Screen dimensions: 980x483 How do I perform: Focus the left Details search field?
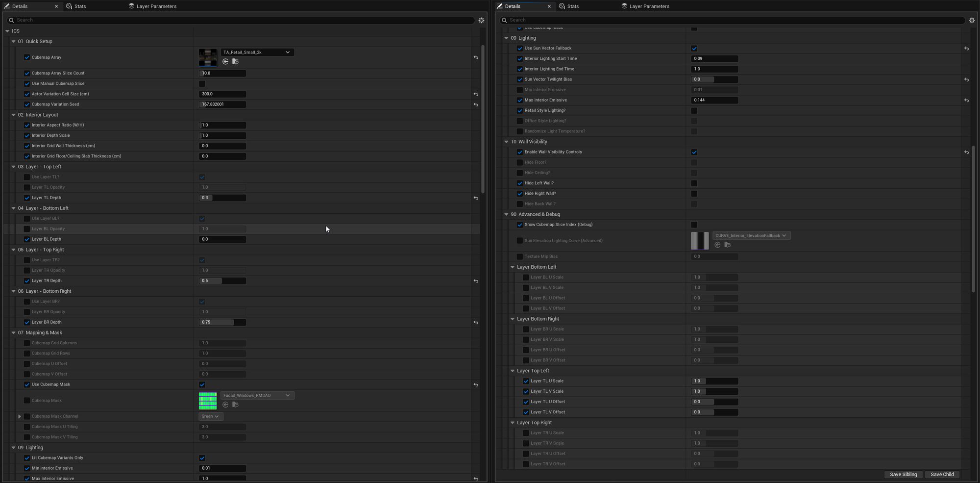click(x=240, y=20)
